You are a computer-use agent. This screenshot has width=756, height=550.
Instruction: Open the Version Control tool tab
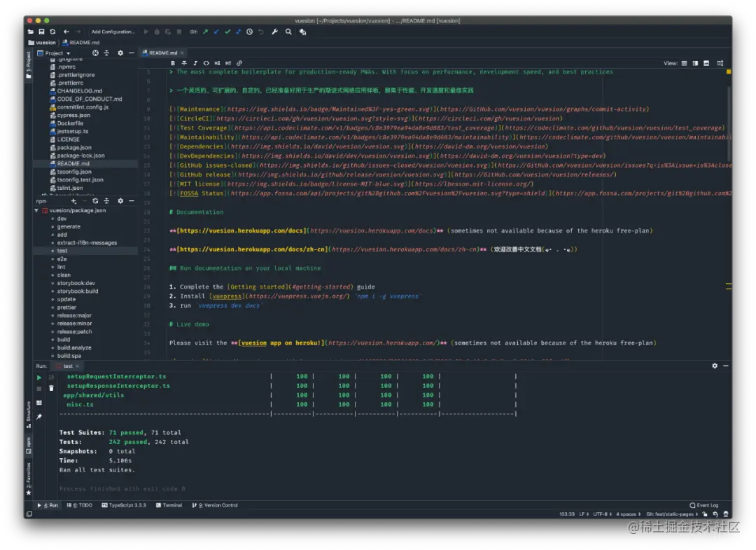tap(215, 506)
